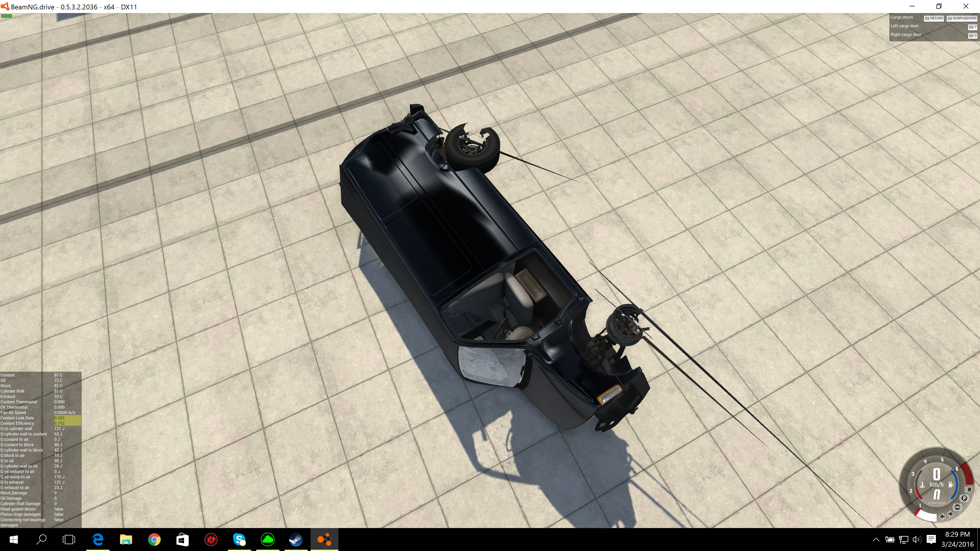Click the right turn signal arrow
The image size is (980, 551).
[950, 514]
